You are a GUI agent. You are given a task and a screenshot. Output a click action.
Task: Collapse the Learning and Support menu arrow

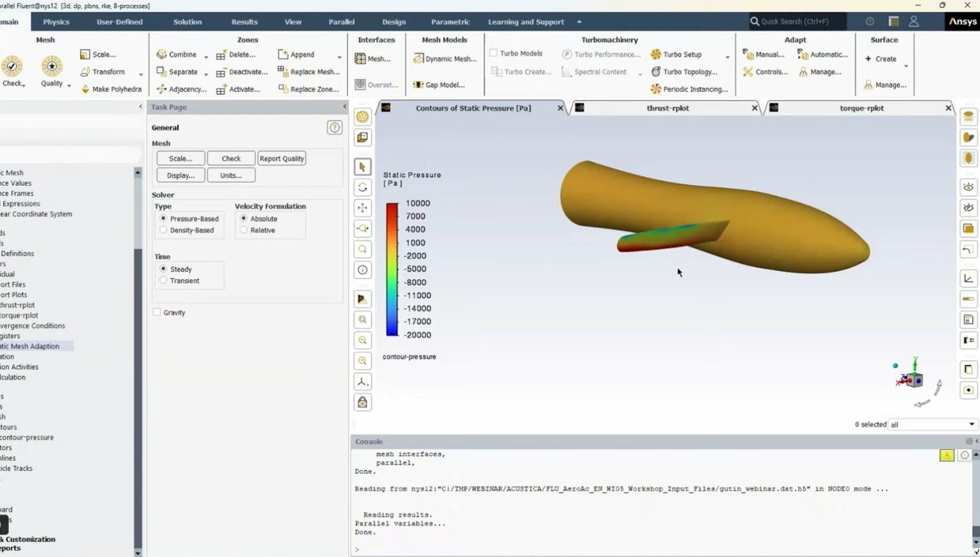point(579,21)
